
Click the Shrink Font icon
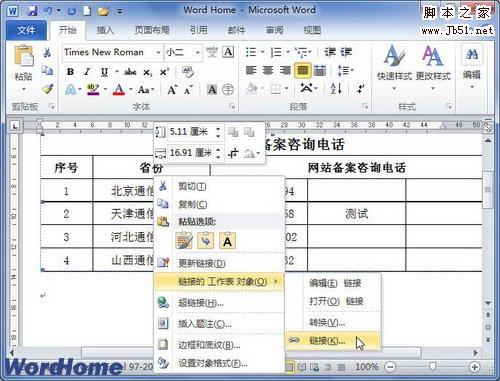188,89
